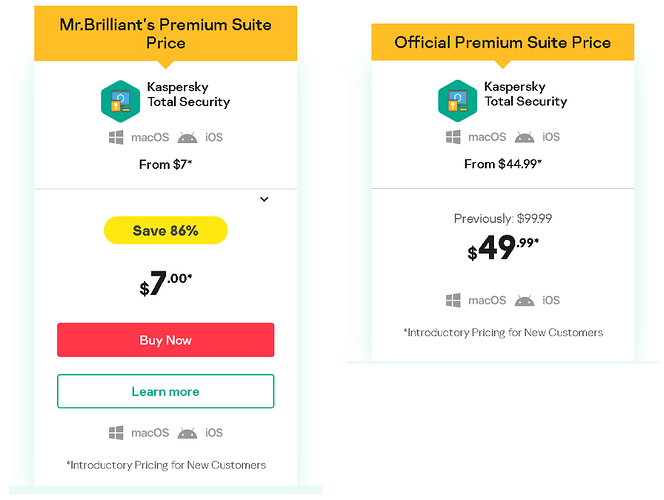Click the iOS label above From $44.99
The width and height of the screenshot is (664, 500).
pyautogui.click(x=551, y=137)
